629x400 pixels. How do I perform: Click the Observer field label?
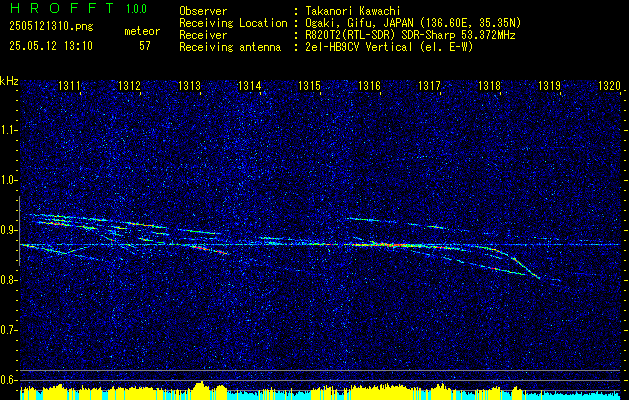[203, 11]
